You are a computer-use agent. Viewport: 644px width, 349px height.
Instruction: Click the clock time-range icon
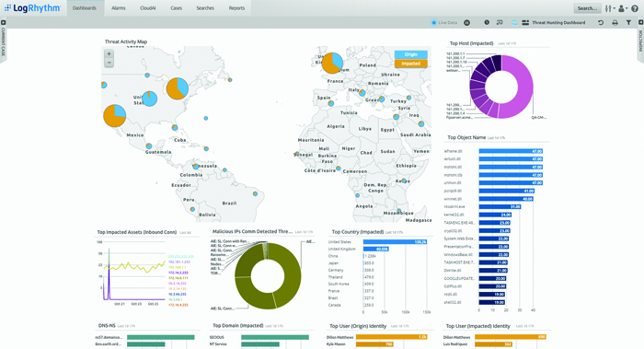(487, 23)
